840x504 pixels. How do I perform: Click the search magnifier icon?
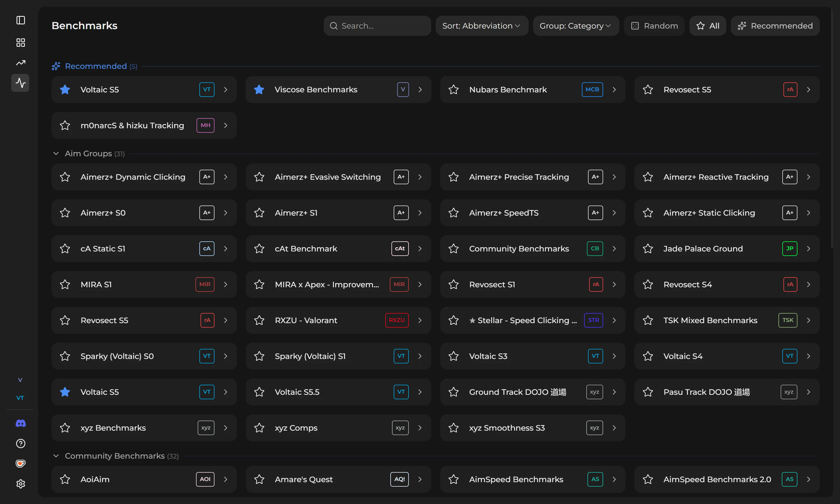point(333,26)
